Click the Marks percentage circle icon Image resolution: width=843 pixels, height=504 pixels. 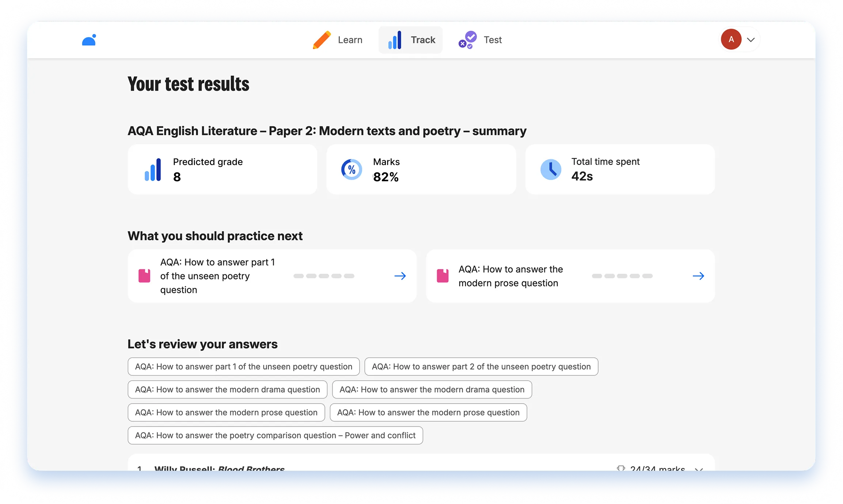352,169
